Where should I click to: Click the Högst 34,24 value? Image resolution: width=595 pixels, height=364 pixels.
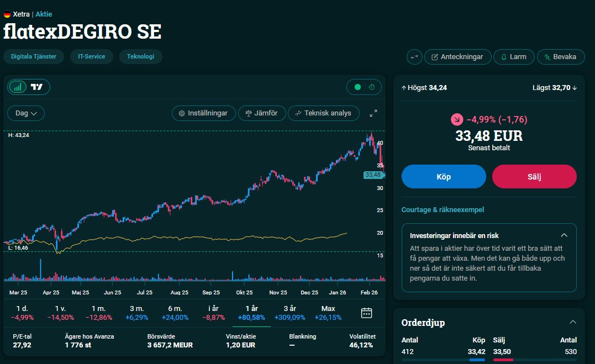tap(438, 88)
